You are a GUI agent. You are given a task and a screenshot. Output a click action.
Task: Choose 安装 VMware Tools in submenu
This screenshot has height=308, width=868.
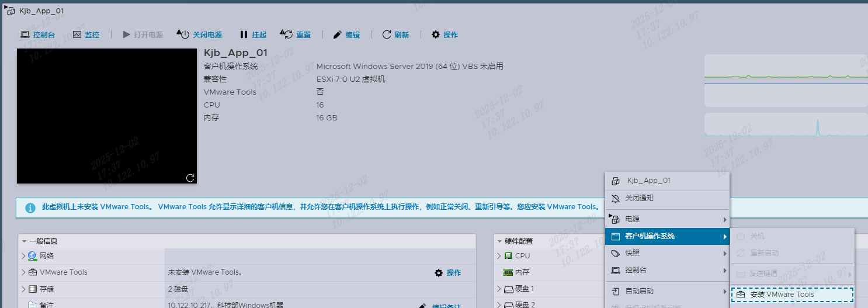pos(793,295)
